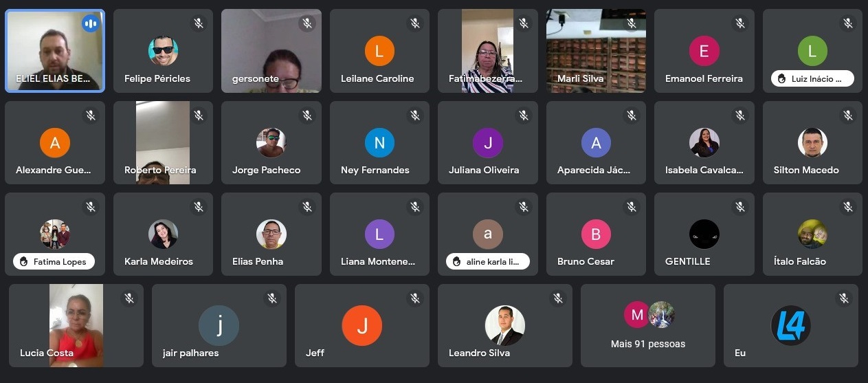The height and width of the screenshot is (383, 868).
Task: Click the muted mic icon on Jeff's tile
Action: coord(414,298)
